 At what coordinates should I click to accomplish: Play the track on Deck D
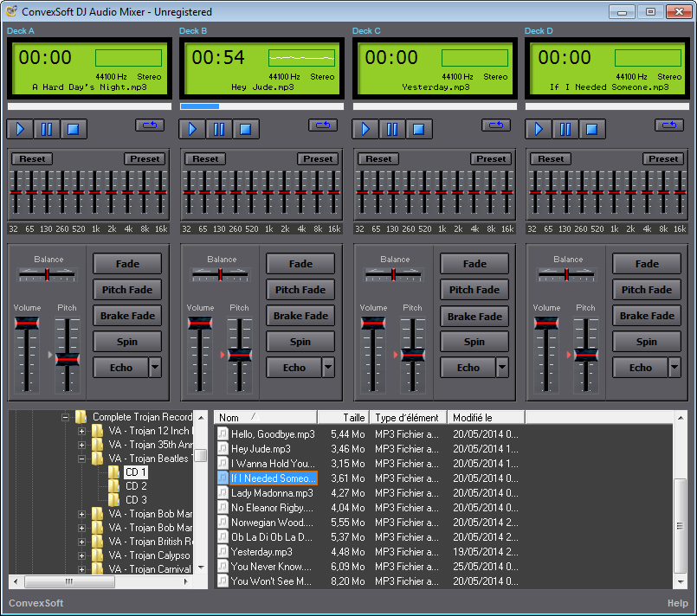[x=539, y=129]
